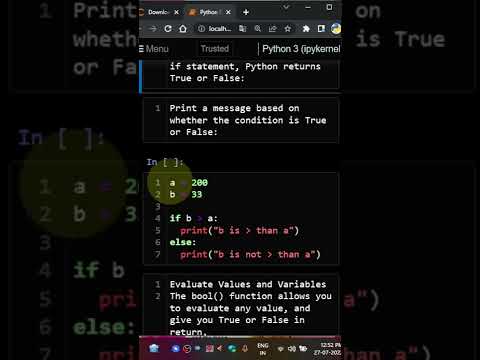This screenshot has width=480, height=360.
Task: Open the browser extensions puzzle icon
Action: (306, 29)
